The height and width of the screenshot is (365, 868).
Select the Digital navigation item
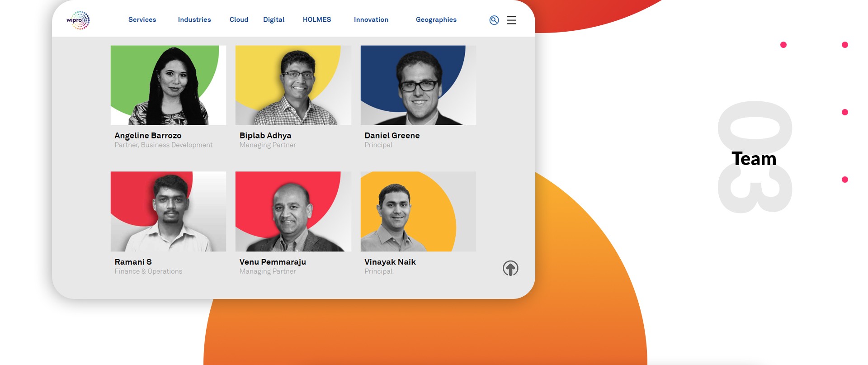pos(274,20)
